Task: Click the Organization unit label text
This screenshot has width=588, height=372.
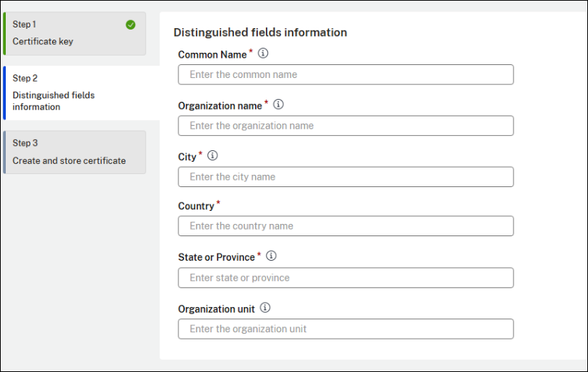Action: [x=216, y=309]
